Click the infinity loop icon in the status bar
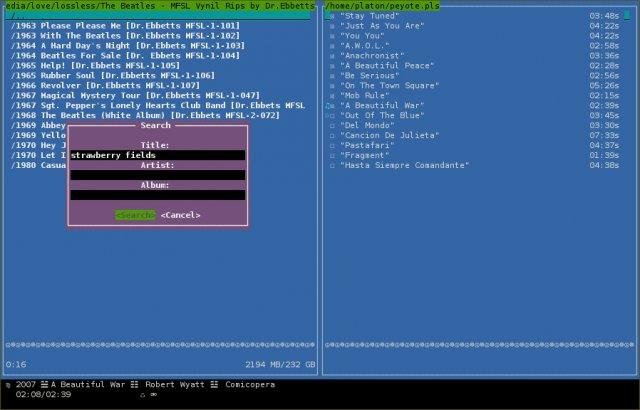The height and width of the screenshot is (410, 640). point(154,395)
